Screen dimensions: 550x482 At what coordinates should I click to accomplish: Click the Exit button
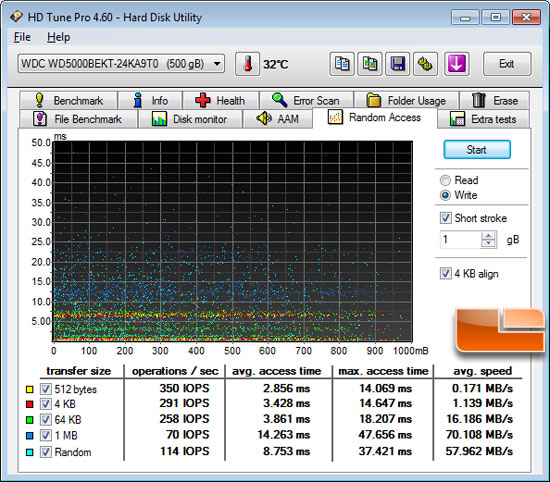click(507, 64)
